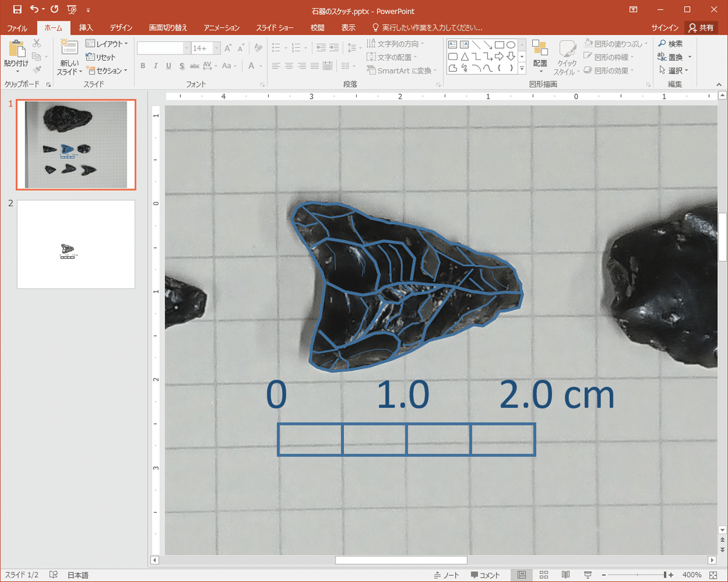728x582 pixels.
Task: Click サインイン to sign in
Action: 665,28
